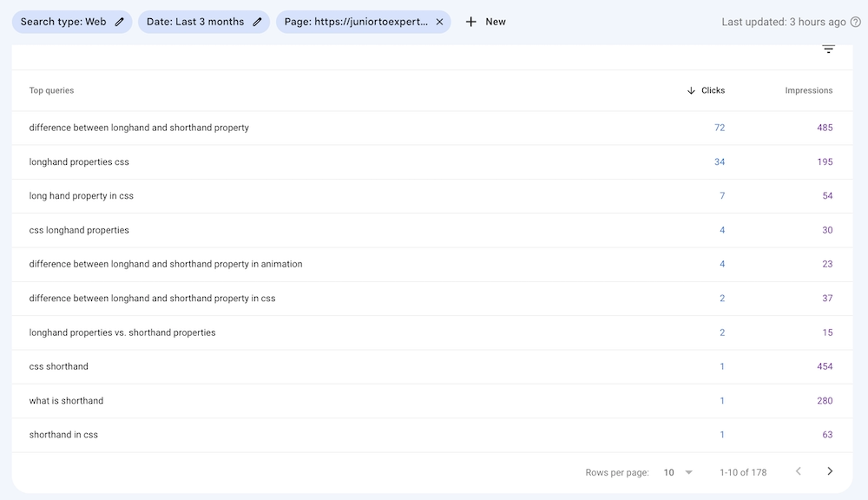868x500 pixels.
Task: Click the Date: Last 3 months chip
Action: click(x=204, y=23)
